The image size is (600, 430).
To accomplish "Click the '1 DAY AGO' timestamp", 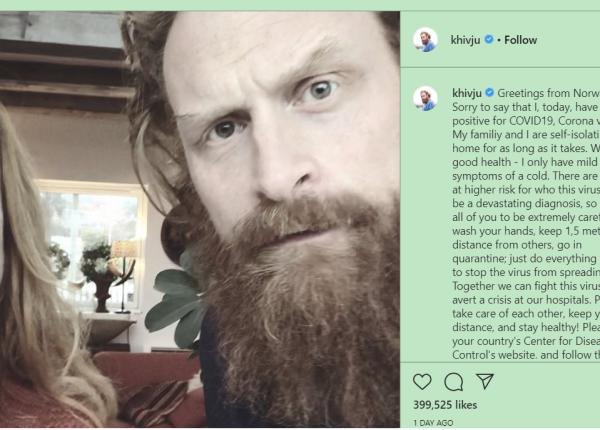I will [433, 423].
